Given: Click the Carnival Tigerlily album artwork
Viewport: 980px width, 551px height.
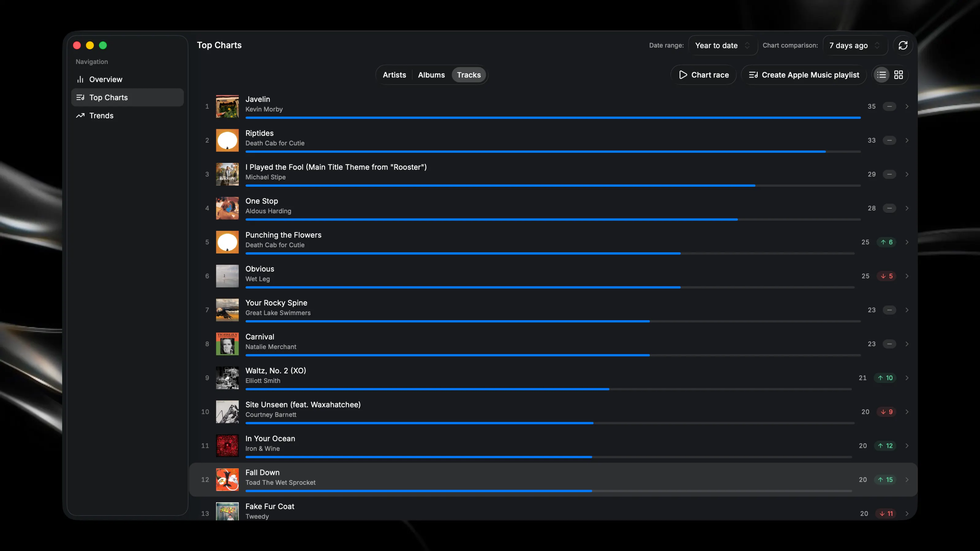Looking at the screenshot, I should coord(227,344).
